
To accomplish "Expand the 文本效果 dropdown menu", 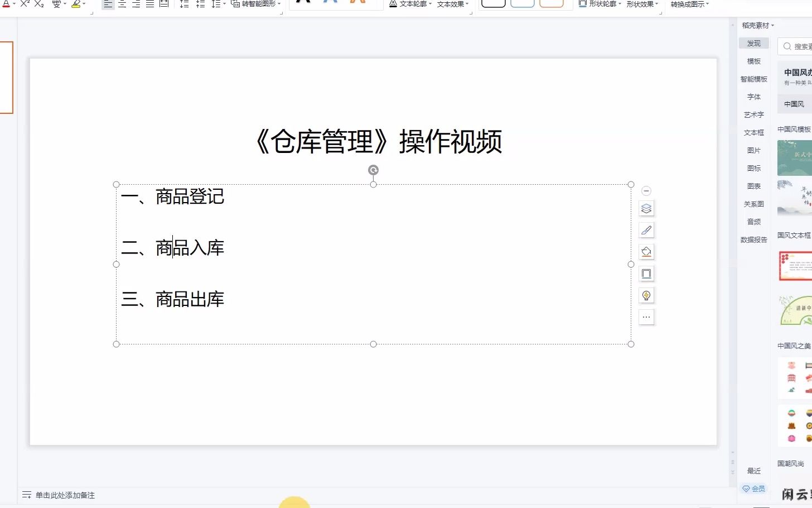I will (452, 4).
